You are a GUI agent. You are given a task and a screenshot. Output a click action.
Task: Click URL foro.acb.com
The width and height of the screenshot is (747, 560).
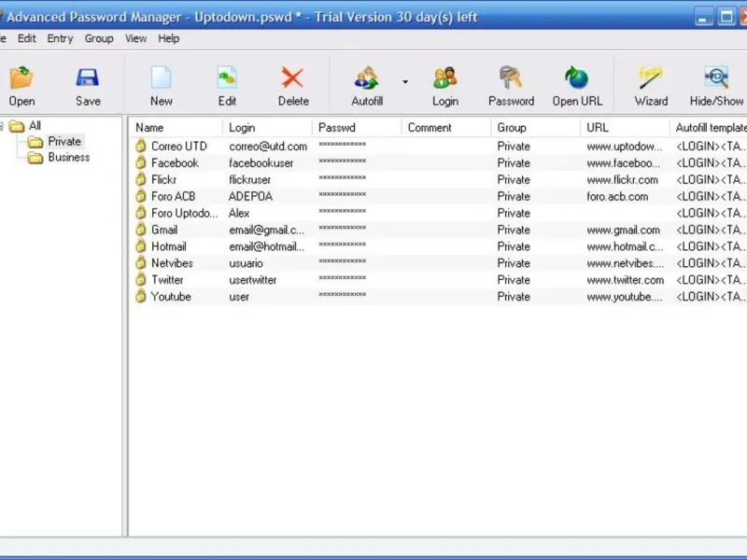tap(617, 196)
